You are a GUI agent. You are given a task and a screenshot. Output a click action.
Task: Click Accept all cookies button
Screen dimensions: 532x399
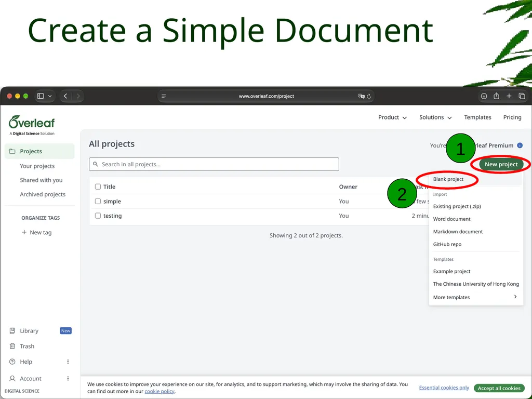pos(499,388)
